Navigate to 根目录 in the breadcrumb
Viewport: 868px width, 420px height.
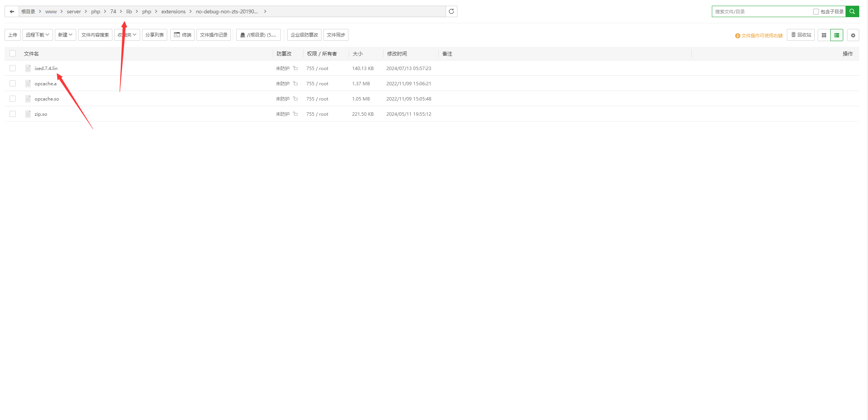28,11
